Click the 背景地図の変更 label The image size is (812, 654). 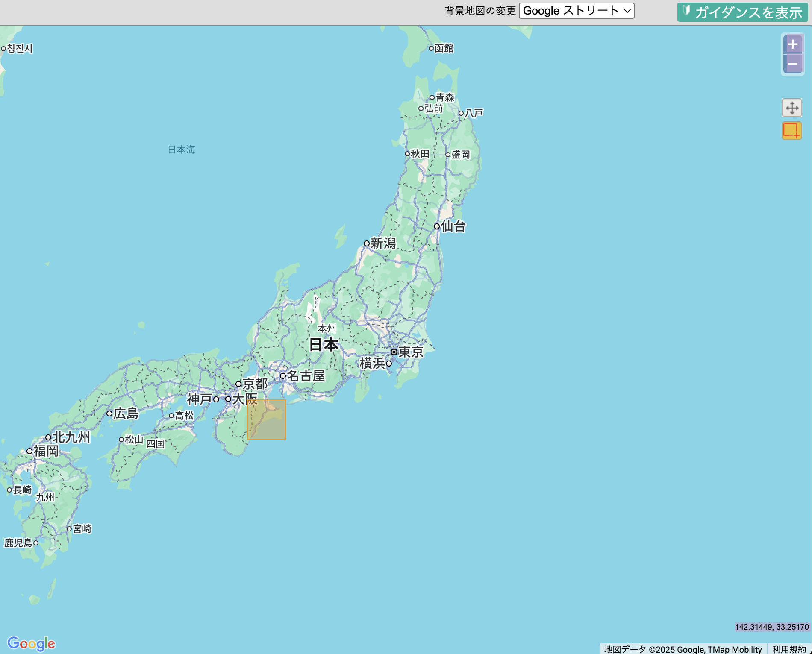[480, 11]
